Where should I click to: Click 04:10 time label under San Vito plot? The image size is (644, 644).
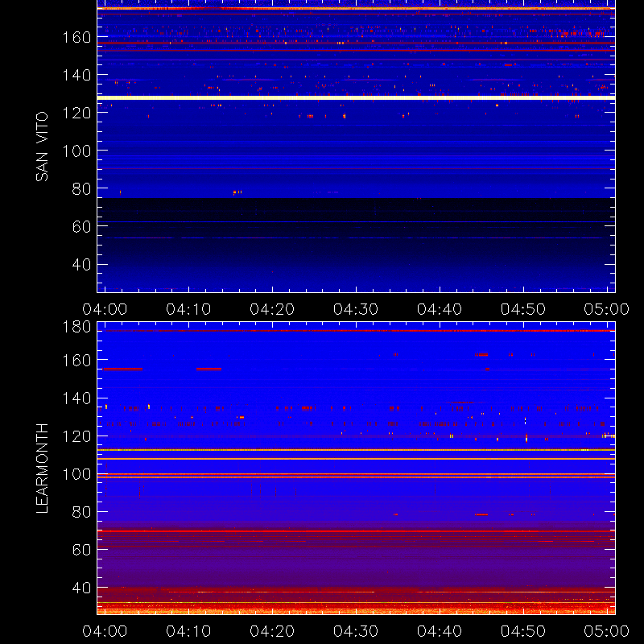188,309
